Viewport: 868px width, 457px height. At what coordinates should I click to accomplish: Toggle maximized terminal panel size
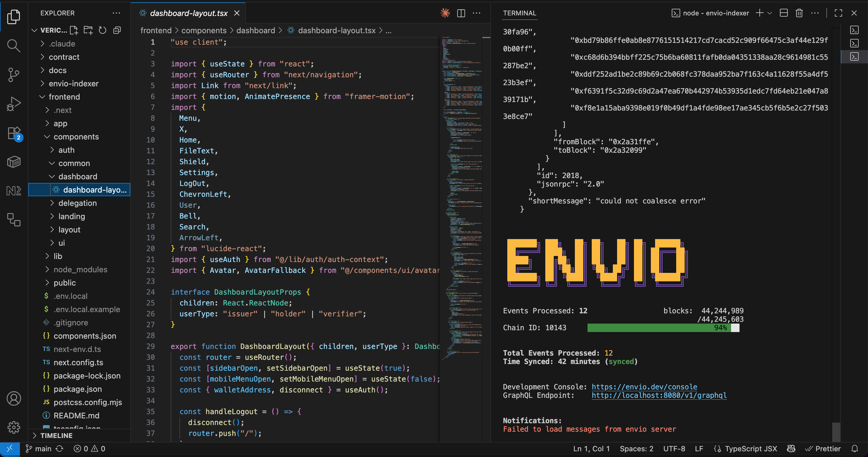click(x=838, y=13)
